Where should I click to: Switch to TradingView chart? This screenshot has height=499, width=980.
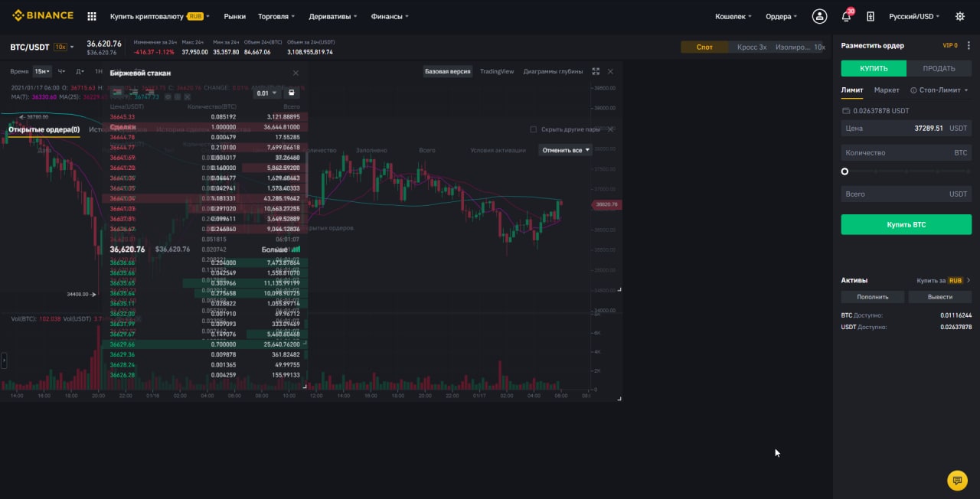pyautogui.click(x=497, y=71)
